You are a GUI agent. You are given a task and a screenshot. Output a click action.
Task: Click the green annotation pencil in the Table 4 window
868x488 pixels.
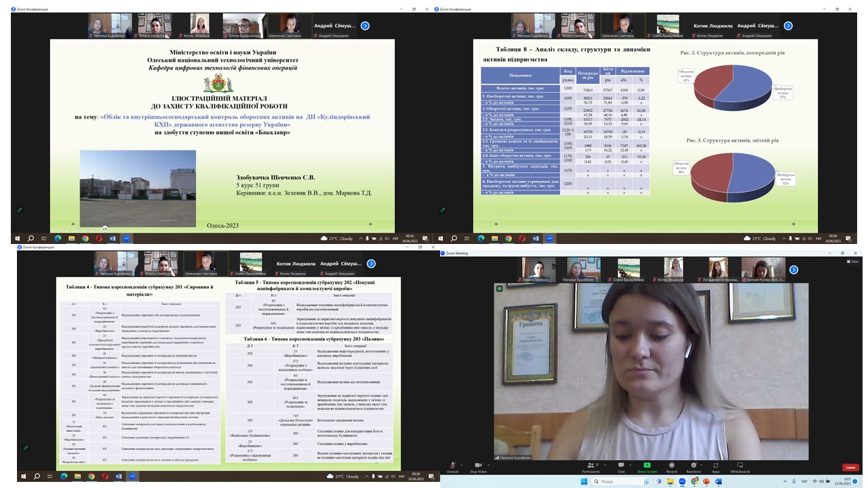26,447
